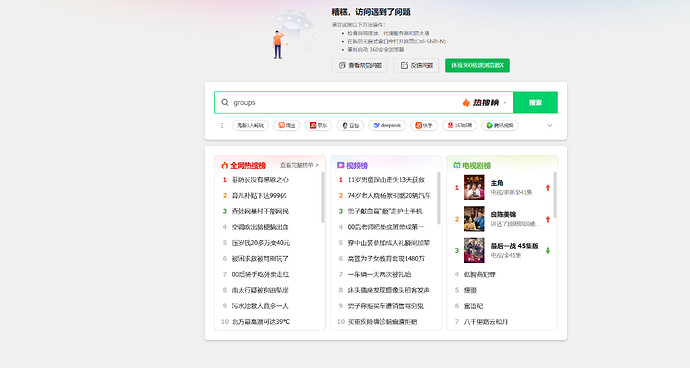Open the 热搜榜 dropdown arrow in search bar
The height and width of the screenshot is (368, 690).
click(x=505, y=103)
